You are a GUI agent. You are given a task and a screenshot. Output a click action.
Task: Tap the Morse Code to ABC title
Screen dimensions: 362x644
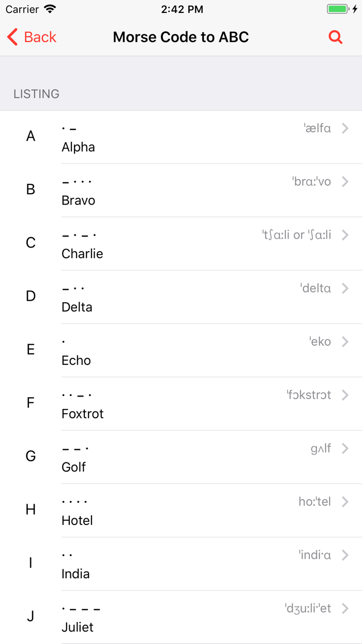tap(181, 37)
